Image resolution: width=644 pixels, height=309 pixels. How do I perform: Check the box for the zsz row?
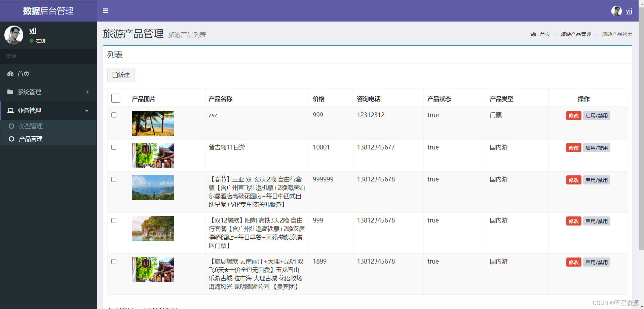pyautogui.click(x=114, y=115)
